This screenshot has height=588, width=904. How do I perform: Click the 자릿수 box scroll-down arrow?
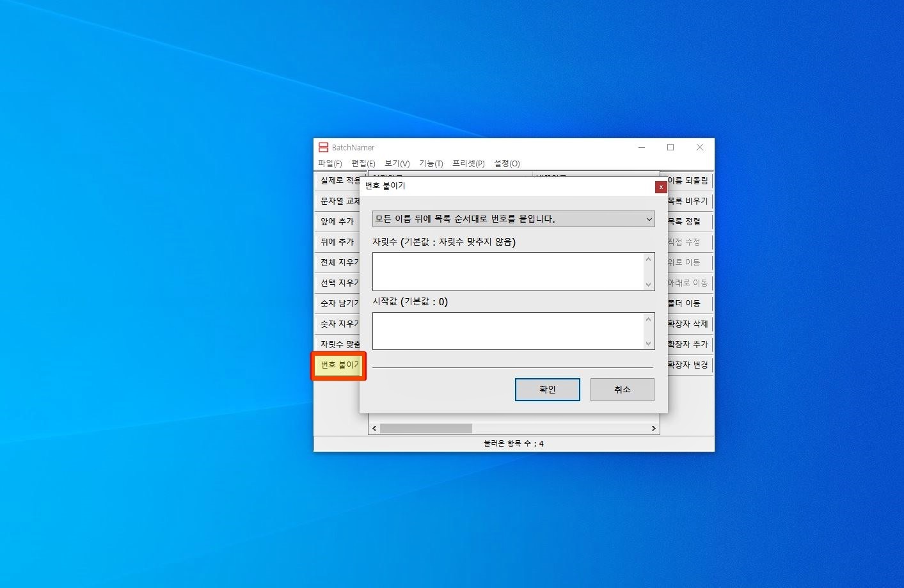tap(649, 284)
